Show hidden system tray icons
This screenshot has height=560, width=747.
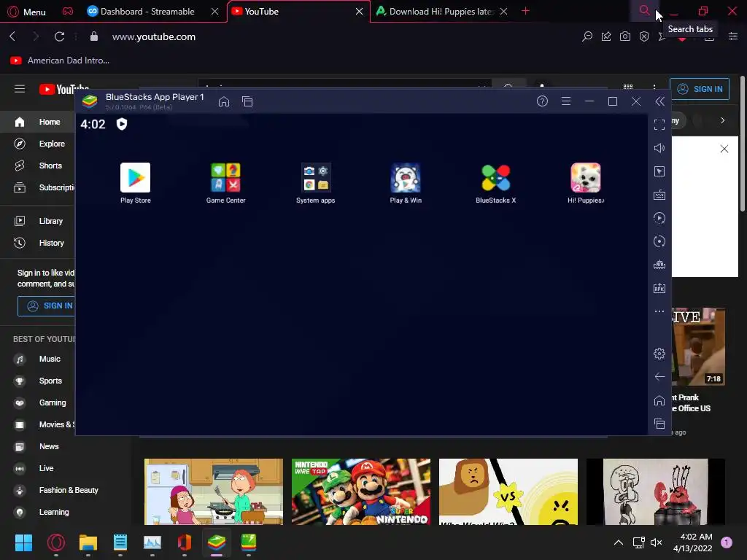[619, 542]
